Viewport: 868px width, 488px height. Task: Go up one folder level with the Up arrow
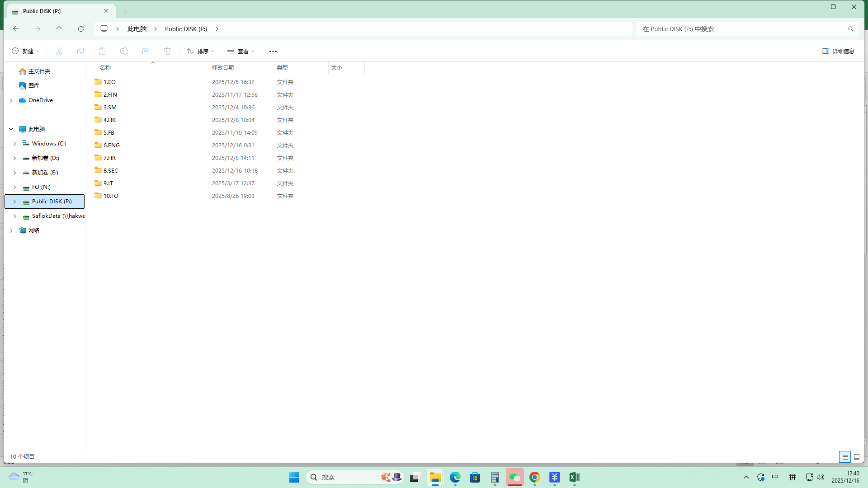click(x=59, y=29)
